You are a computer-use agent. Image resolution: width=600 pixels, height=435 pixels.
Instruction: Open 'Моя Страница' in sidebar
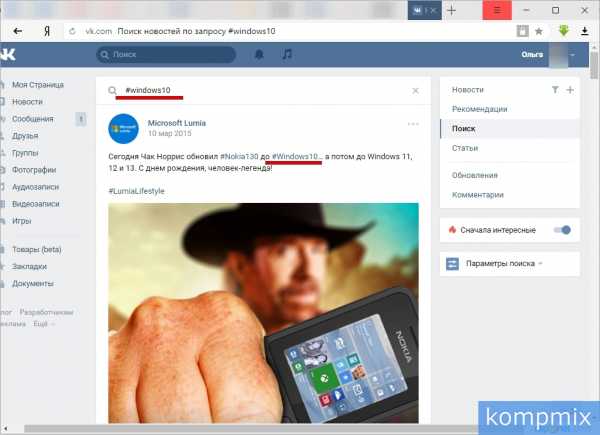(38, 85)
